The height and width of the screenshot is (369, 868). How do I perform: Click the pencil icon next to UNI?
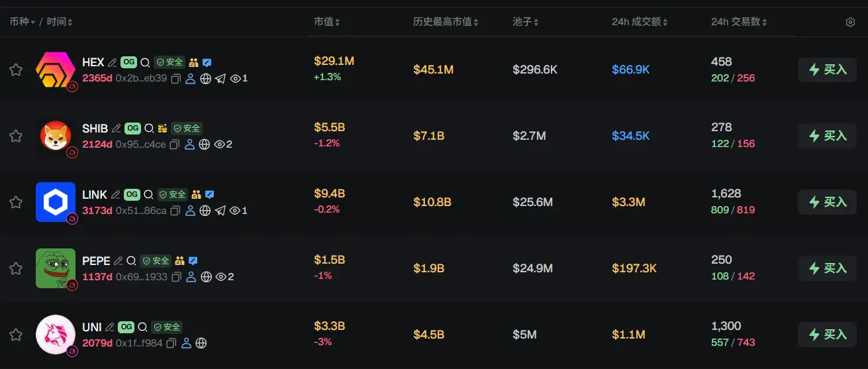pyautogui.click(x=110, y=327)
